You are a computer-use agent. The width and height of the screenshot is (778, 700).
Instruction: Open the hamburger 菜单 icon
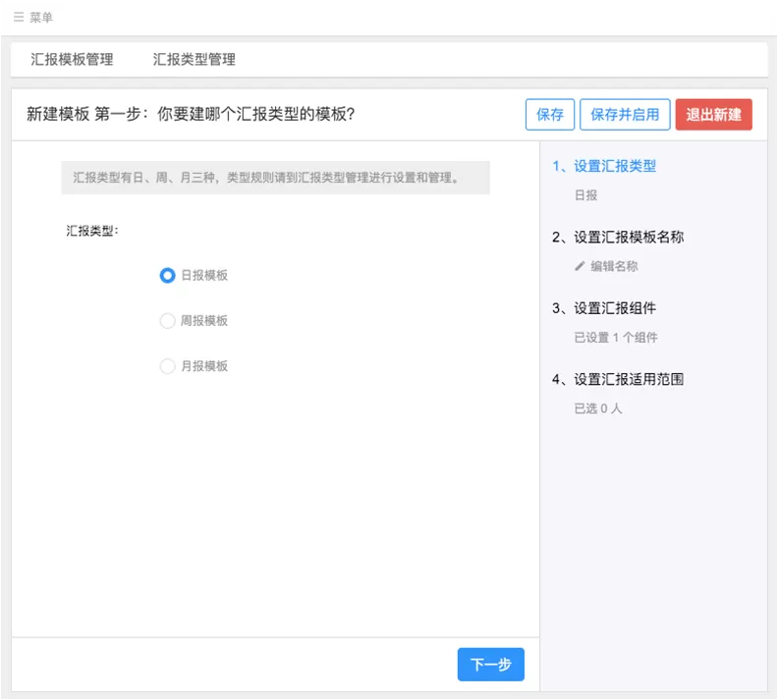point(19,18)
